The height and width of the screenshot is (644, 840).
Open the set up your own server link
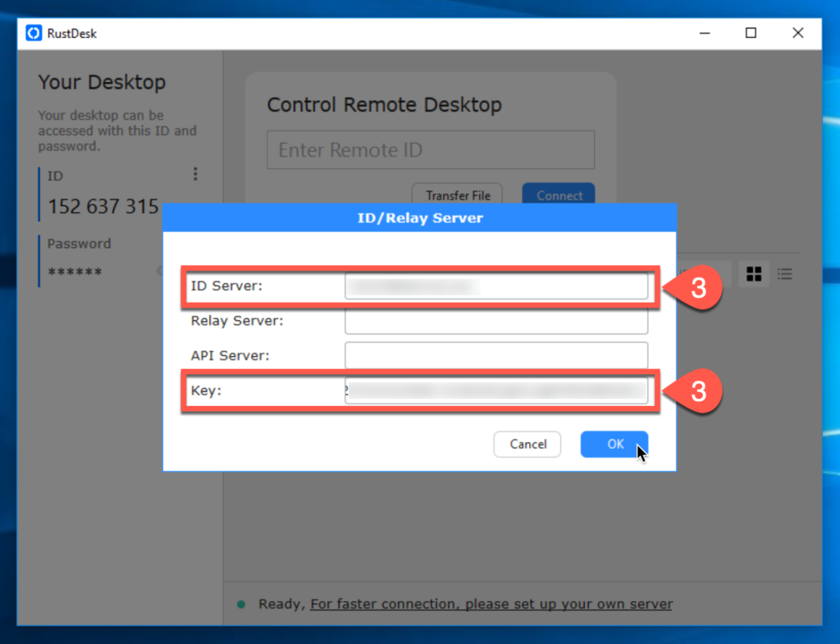click(491, 604)
